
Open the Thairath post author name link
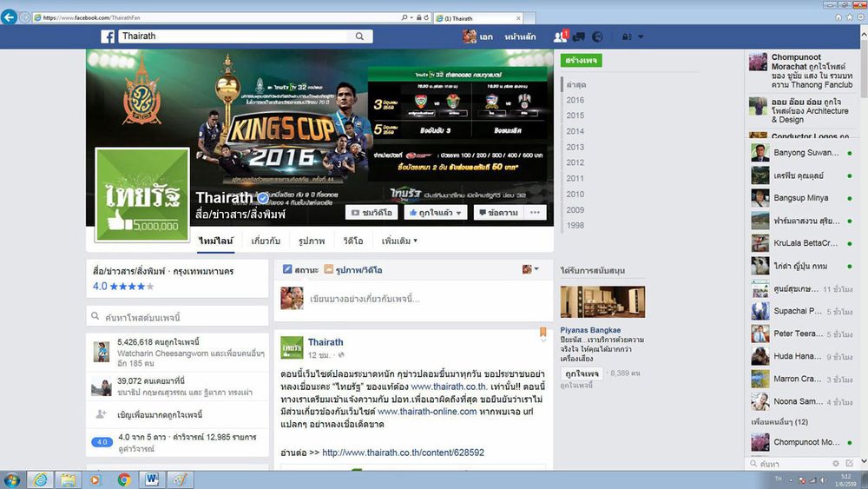tap(325, 342)
